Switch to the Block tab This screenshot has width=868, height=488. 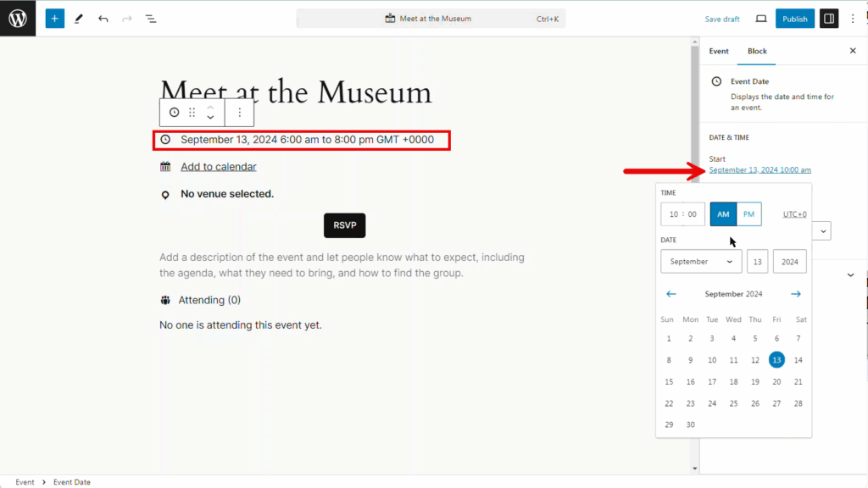pyautogui.click(x=757, y=51)
